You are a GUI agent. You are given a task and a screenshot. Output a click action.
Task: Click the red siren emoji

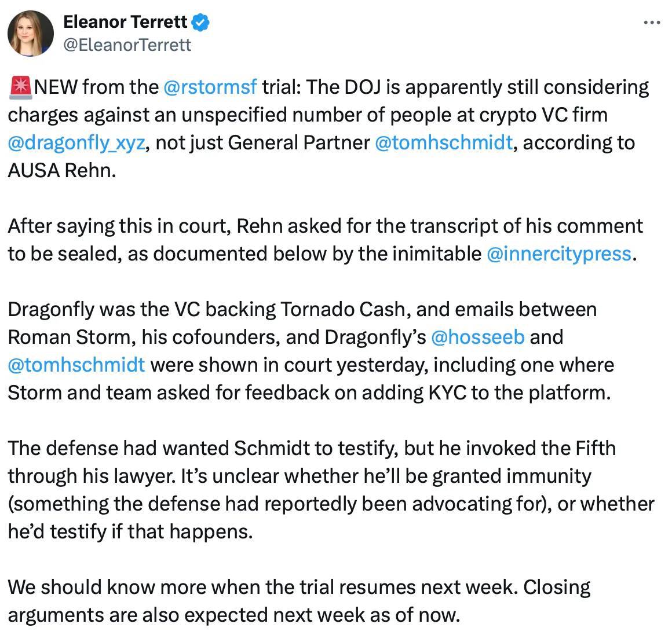[x=20, y=87]
